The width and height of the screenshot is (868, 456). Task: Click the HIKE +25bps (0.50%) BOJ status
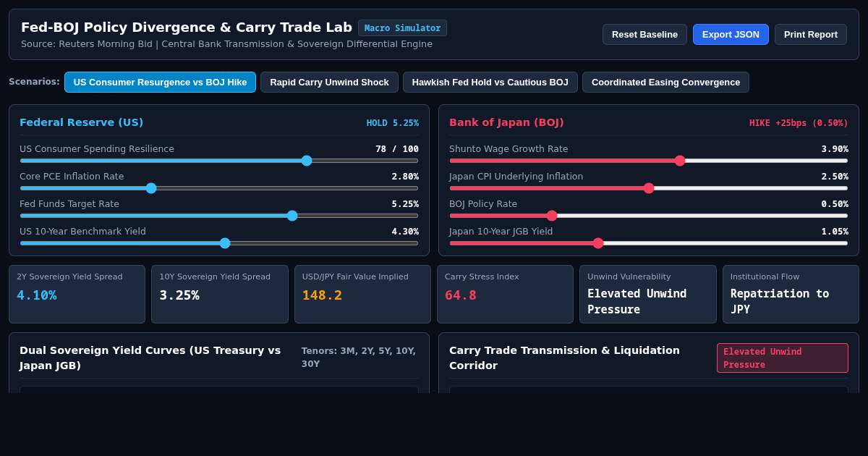pos(799,123)
